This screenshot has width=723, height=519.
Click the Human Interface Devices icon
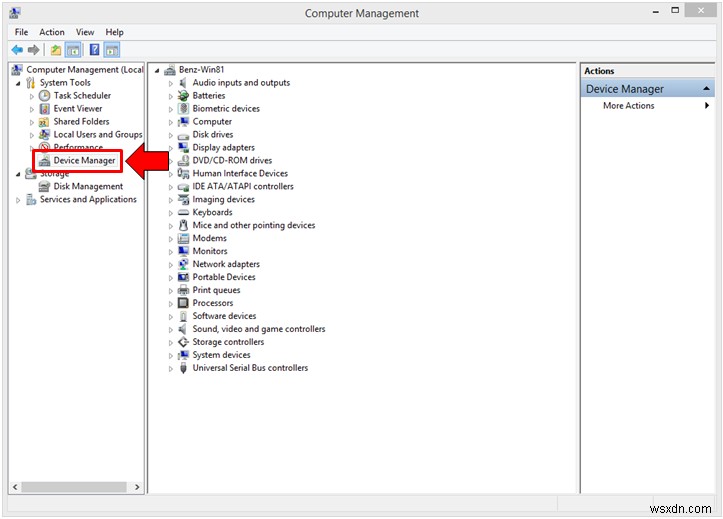(x=183, y=173)
